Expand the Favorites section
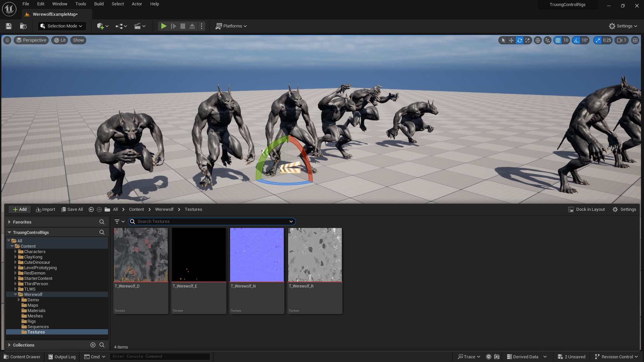644x362 pixels. click(x=9, y=222)
